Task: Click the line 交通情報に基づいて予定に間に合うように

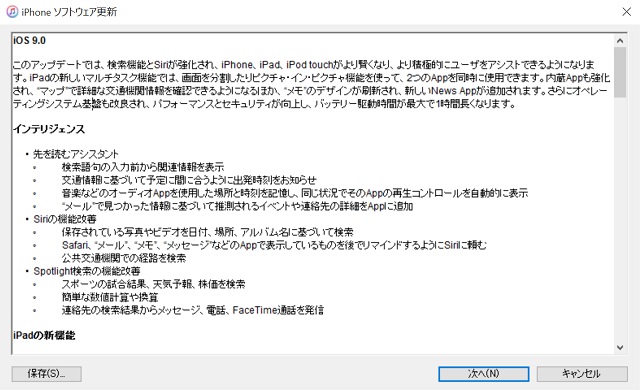Action: click(x=189, y=180)
